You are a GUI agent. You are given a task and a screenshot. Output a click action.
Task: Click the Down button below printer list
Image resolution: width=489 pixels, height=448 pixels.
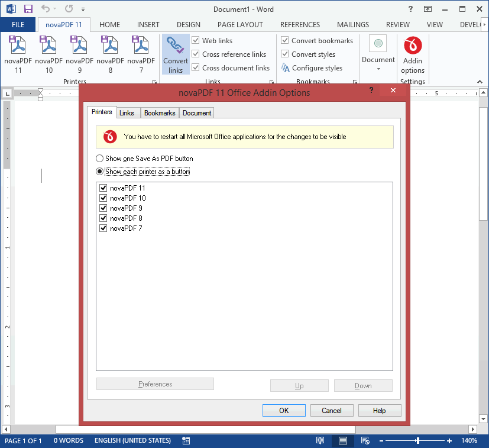(x=363, y=385)
